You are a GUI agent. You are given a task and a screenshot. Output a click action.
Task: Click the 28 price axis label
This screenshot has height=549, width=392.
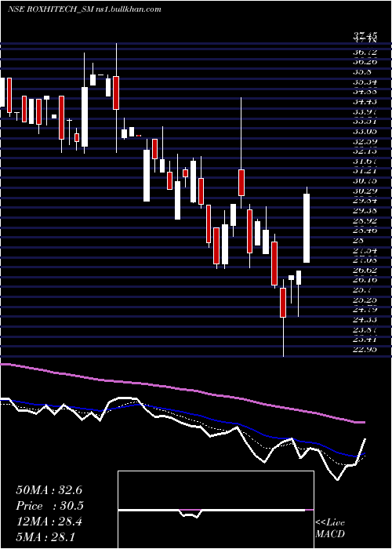click(x=359, y=241)
